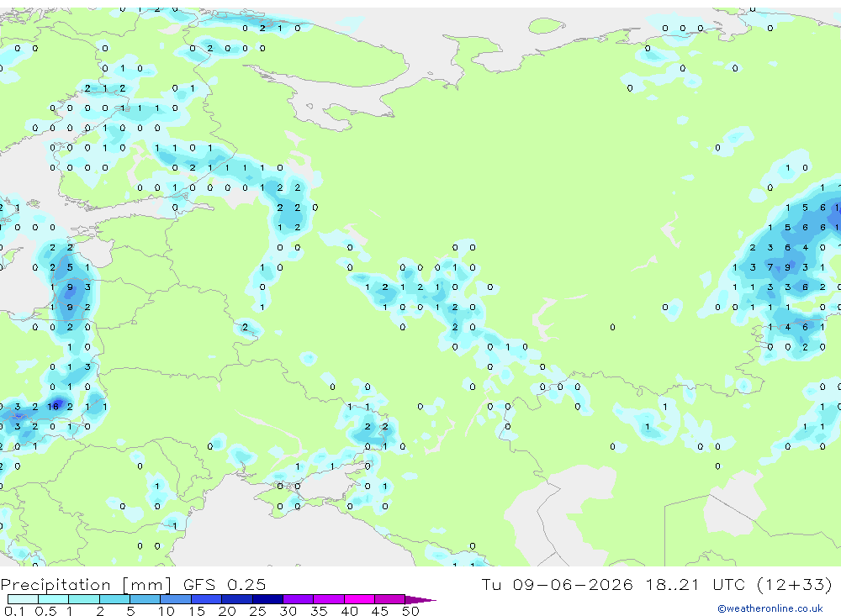841x616 pixels.
Task: Click the '16' precipitation value on map
Action: [52, 407]
